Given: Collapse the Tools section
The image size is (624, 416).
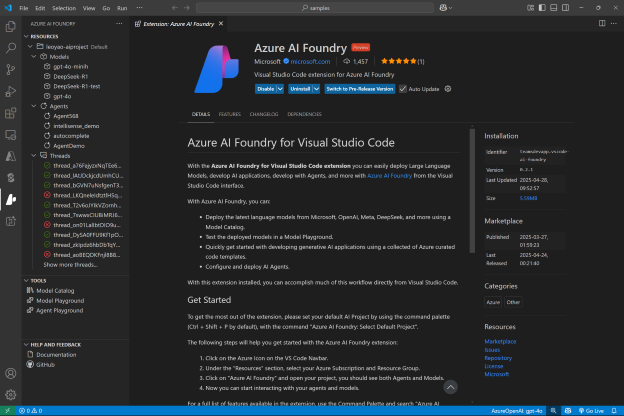Looking at the screenshot, I should (x=26, y=281).
